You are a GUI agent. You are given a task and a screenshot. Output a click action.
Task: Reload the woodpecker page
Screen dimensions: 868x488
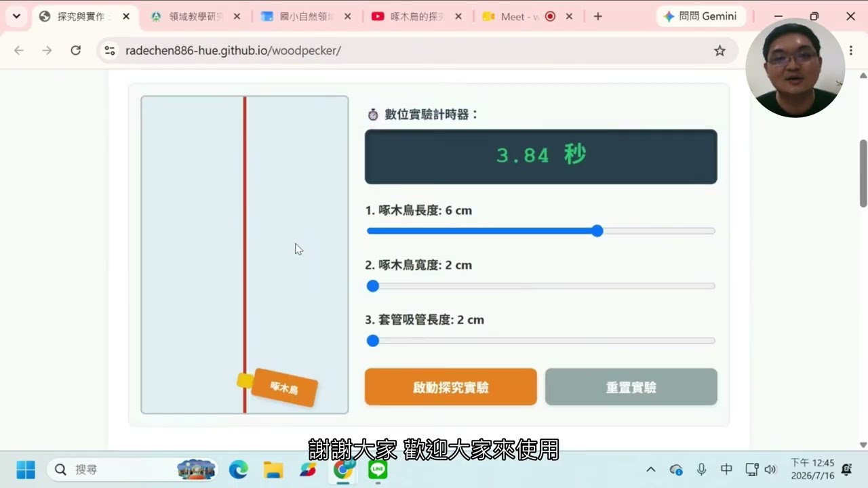[x=76, y=50]
